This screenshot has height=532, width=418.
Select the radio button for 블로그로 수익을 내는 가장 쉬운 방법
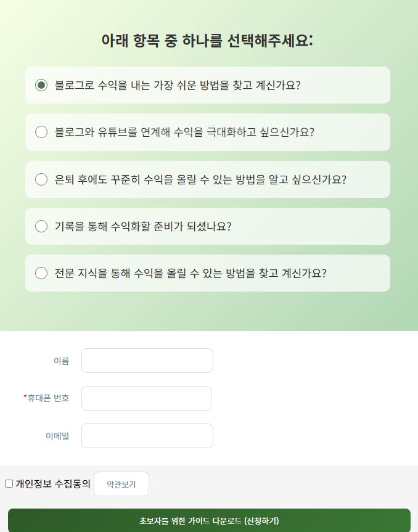tap(41, 85)
